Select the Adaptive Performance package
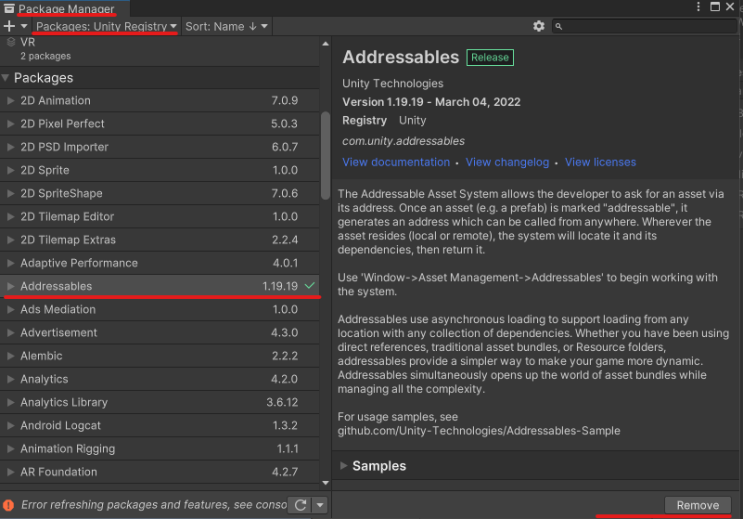The image size is (743, 519). click(x=160, y=263)
